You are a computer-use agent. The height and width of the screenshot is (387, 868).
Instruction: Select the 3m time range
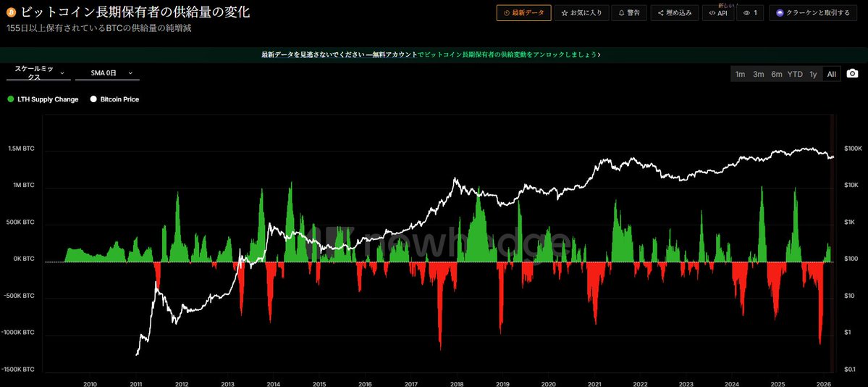tap(759, 74)
